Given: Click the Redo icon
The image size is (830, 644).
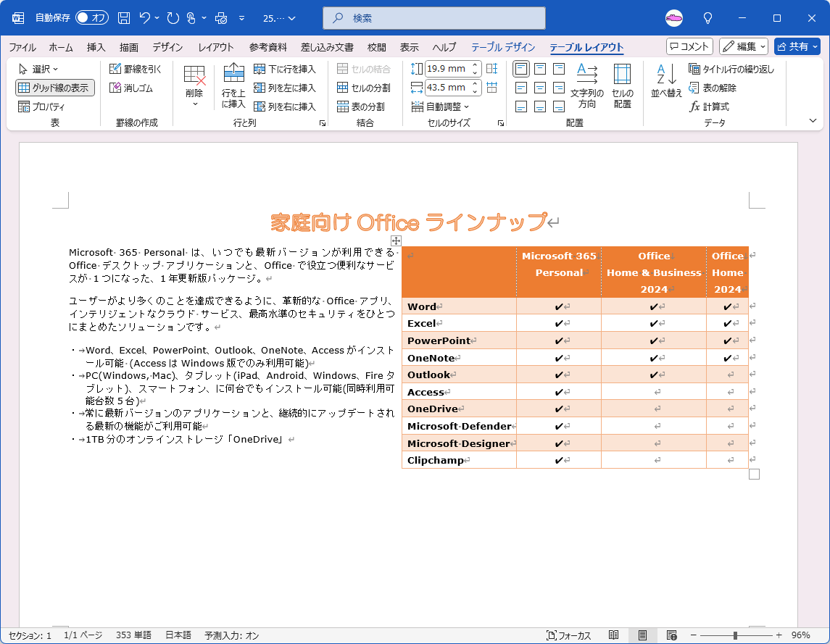Looking at the screenshot, I should pyautogui.click(x=173, y=18).
